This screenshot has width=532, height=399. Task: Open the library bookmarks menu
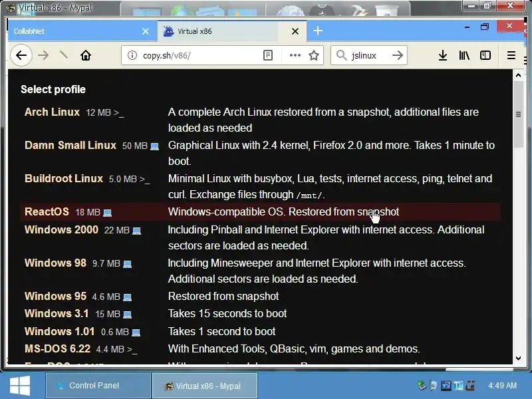click(464, 55)
